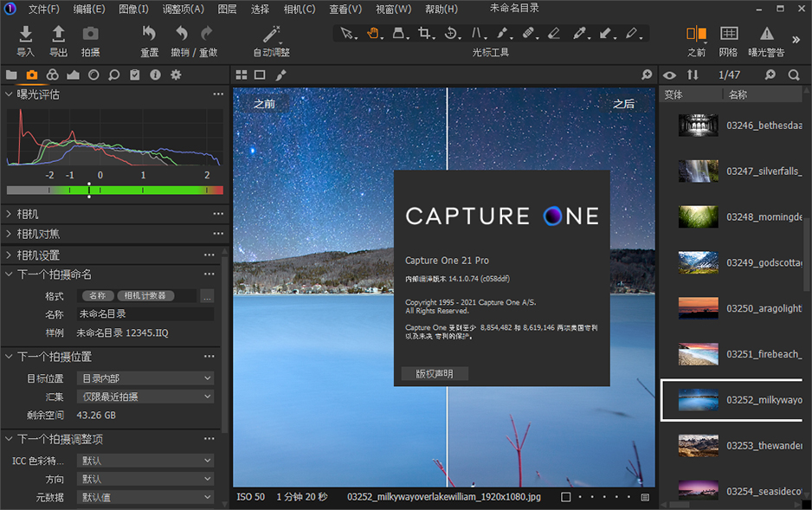Select the Crop cursor tool
This screenshot has height=510, width=812.
(424, 34)
